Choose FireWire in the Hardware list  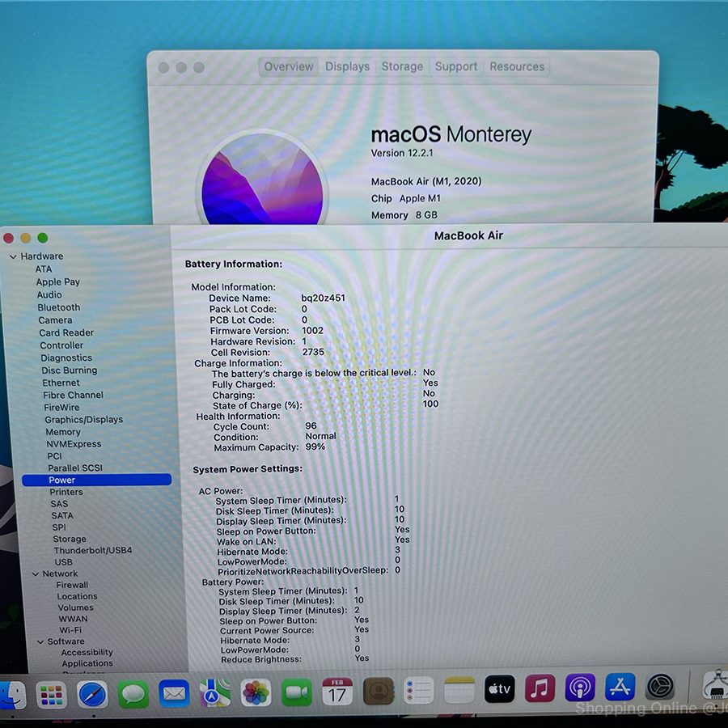click(x=61, y=408)
